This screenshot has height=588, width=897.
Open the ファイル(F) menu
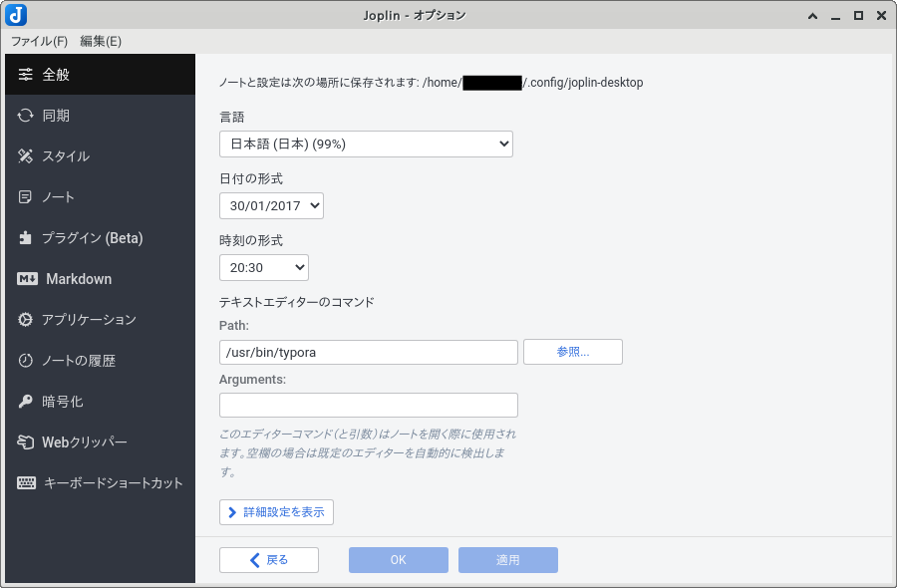click(x=40, y=41)
